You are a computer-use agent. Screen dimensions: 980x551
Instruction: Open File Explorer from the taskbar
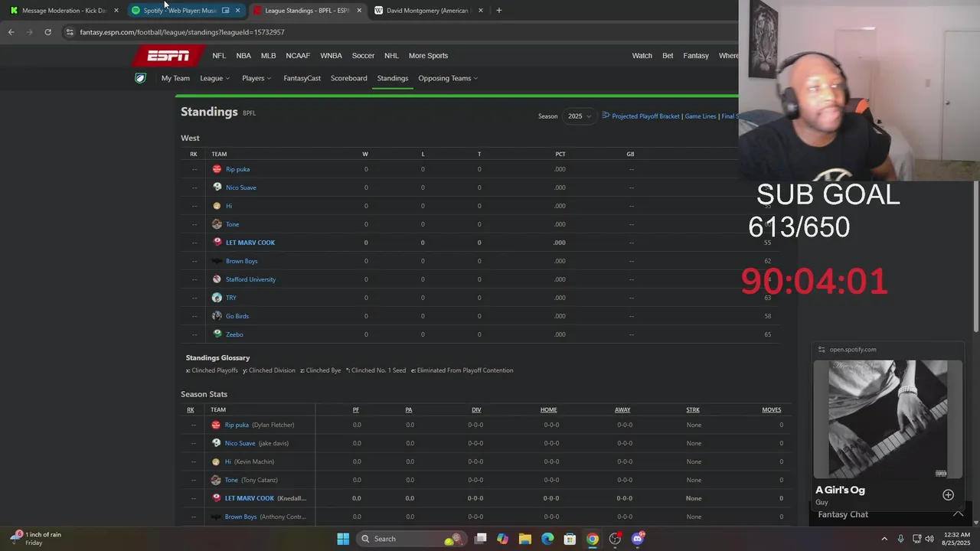525,539
